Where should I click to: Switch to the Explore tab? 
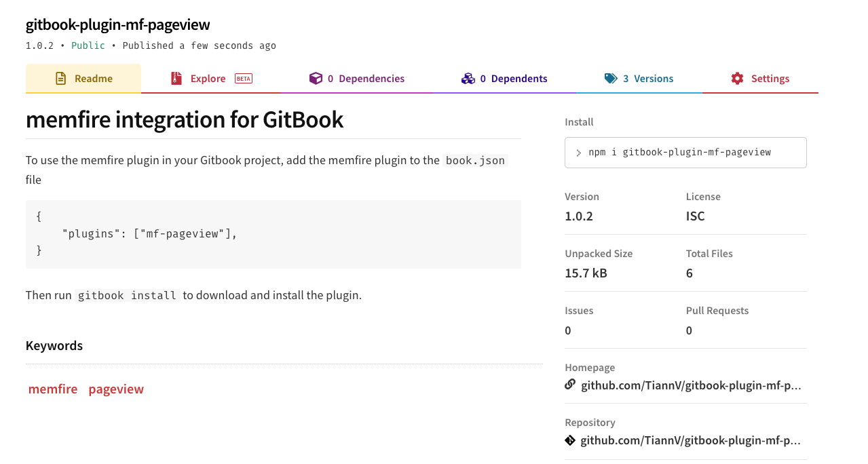click(208, 79)
